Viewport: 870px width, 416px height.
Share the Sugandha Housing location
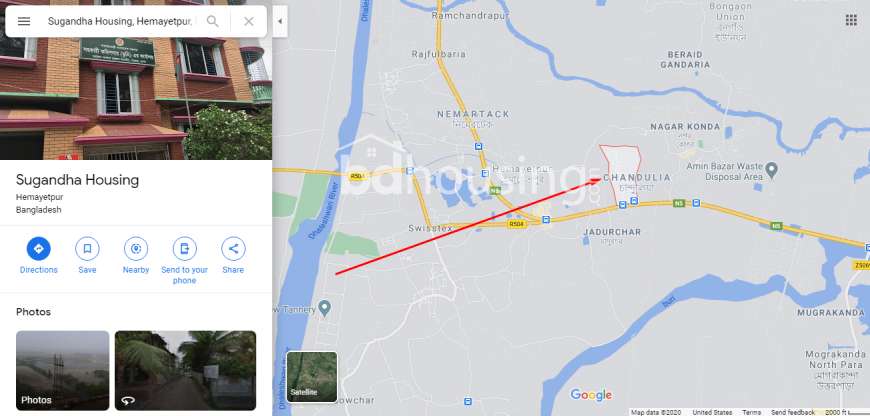pos(233,256)
